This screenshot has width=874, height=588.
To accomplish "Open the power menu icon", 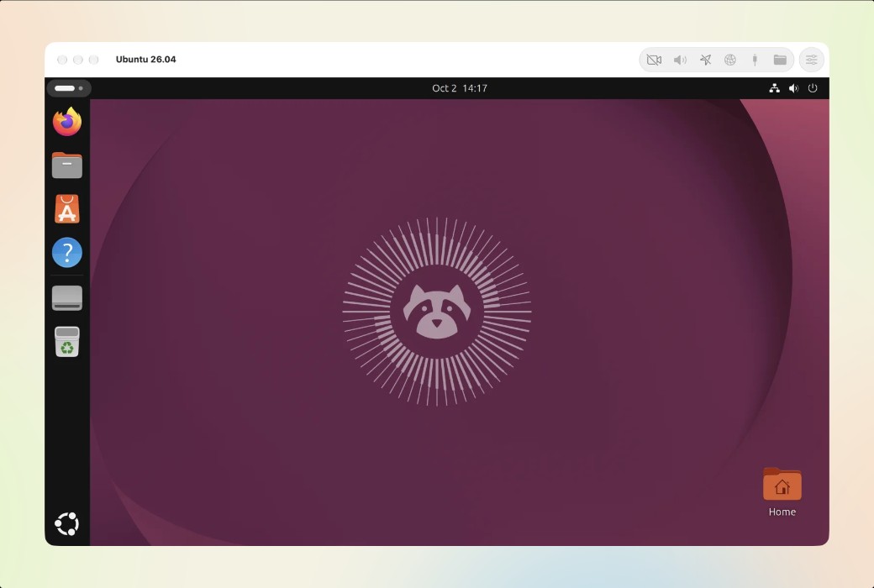I will pos(813,88).
